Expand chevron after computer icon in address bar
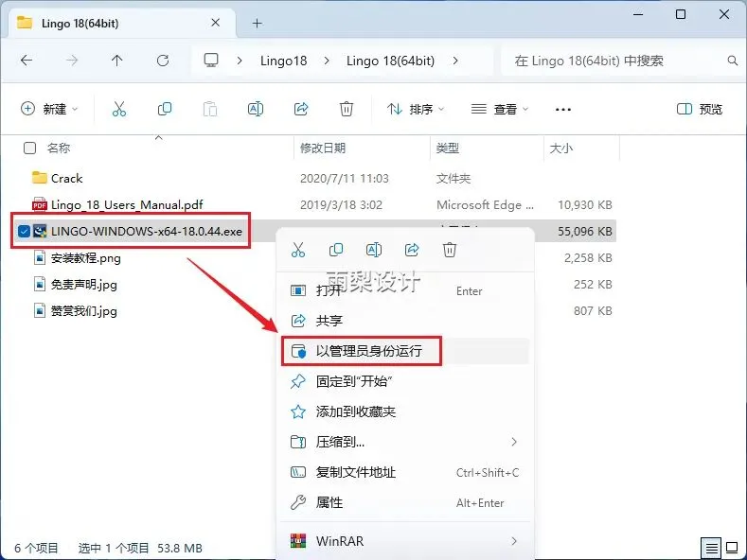747x560 pixels. tap(240, 61)
